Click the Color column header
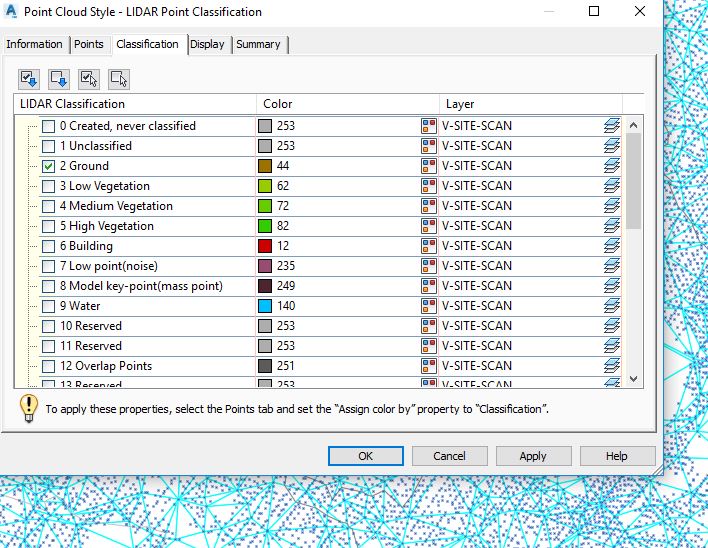This screenshot has height=548, width=708. click(x=348, y=104)
